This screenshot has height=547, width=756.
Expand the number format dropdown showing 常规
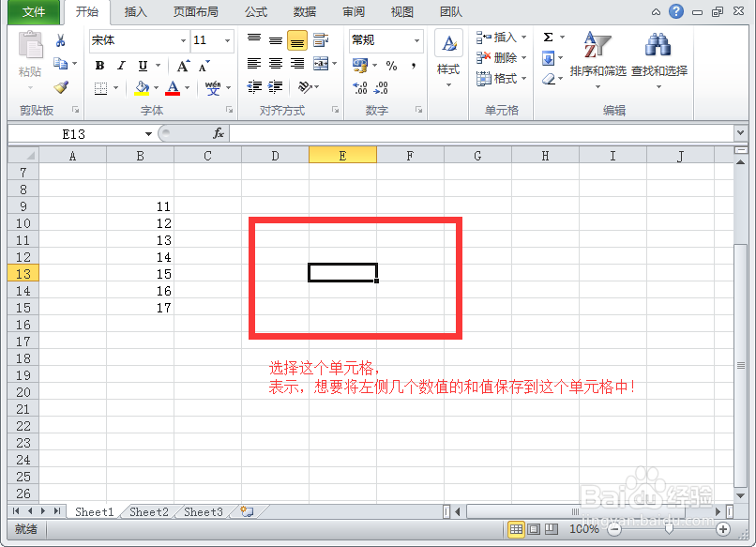(416, 40)
